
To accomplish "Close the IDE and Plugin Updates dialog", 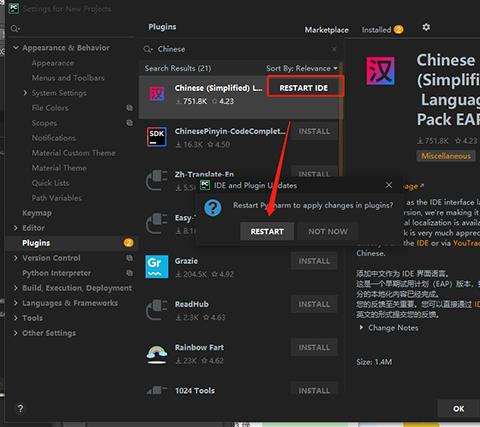I will [x=389, y=185].
